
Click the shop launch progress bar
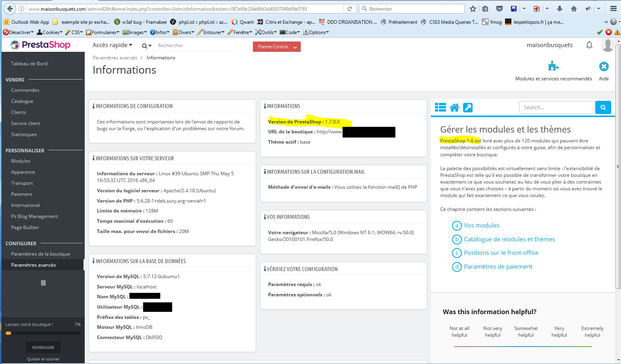tap(43, 333)
